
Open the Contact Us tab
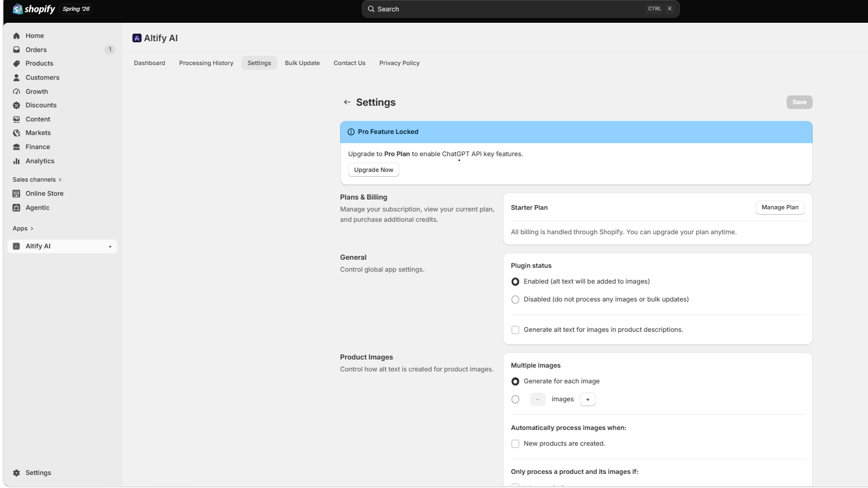point(349,63)
